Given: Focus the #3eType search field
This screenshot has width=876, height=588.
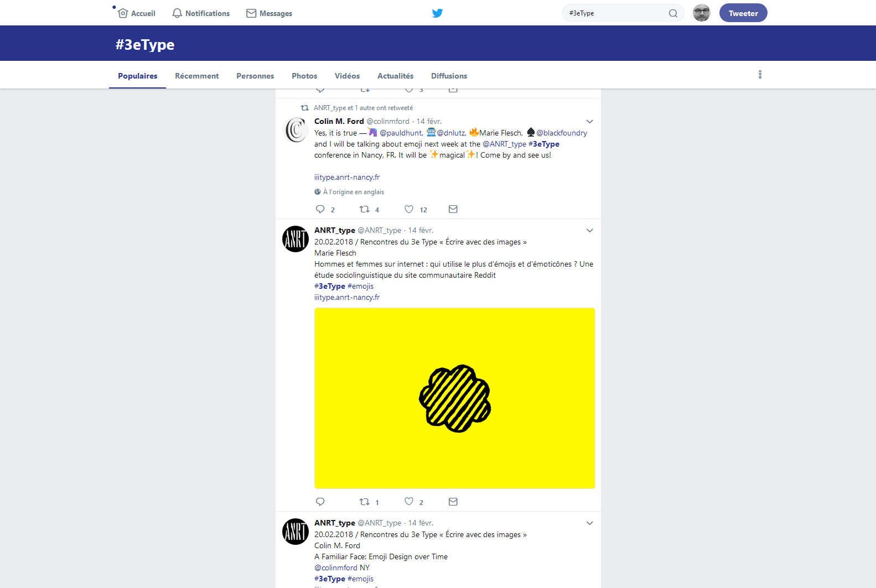Looking at the screenshot, I should point(614,13).
